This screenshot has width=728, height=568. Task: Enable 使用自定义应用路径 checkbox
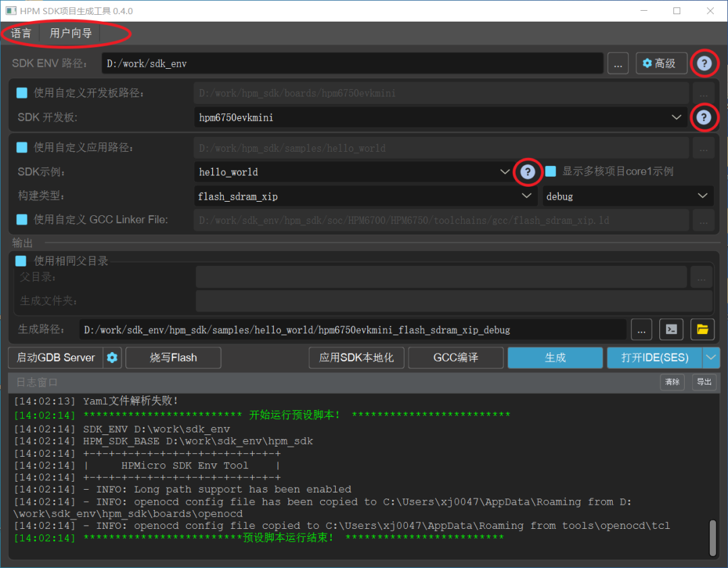pos(22,147)
